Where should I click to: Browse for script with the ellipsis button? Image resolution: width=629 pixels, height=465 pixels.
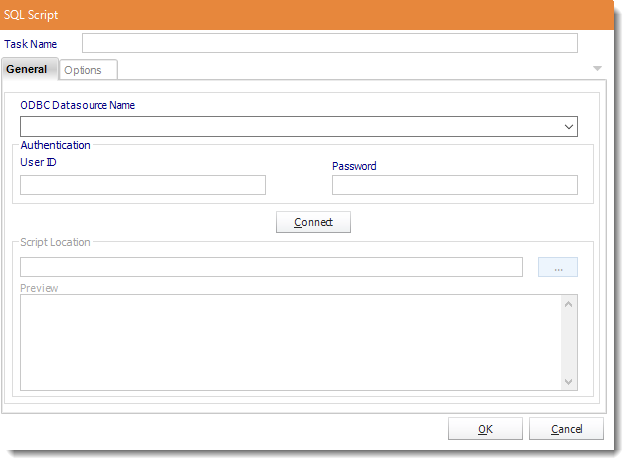(558, 267)
